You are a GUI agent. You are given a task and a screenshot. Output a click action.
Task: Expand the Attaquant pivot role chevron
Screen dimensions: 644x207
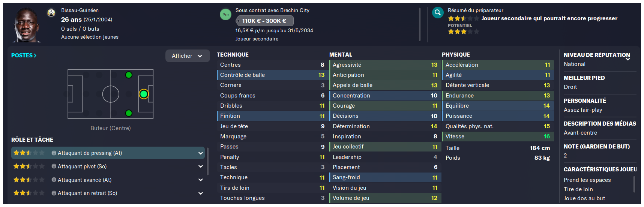pyautogui.click(x=201, y=166)
